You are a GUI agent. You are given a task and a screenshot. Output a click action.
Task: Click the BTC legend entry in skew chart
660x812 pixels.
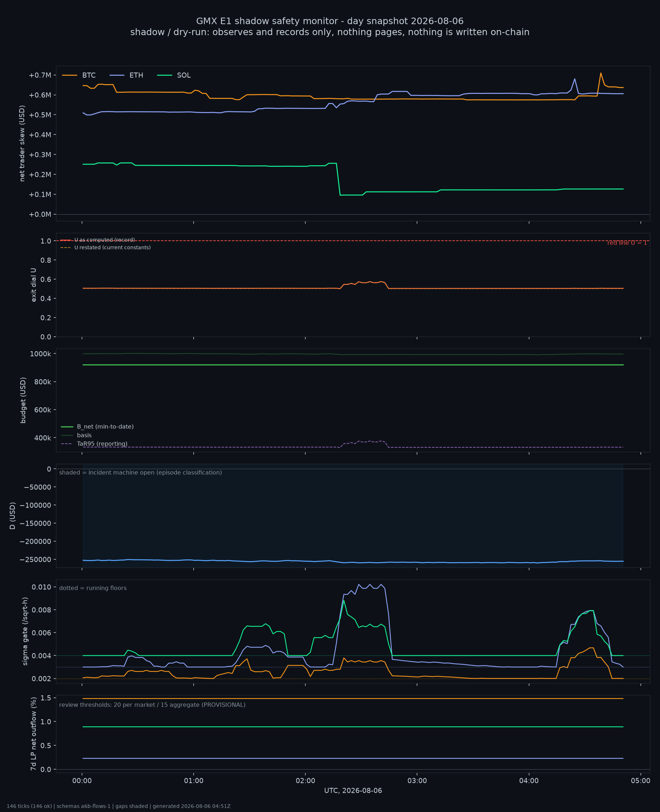coord(79,75)
